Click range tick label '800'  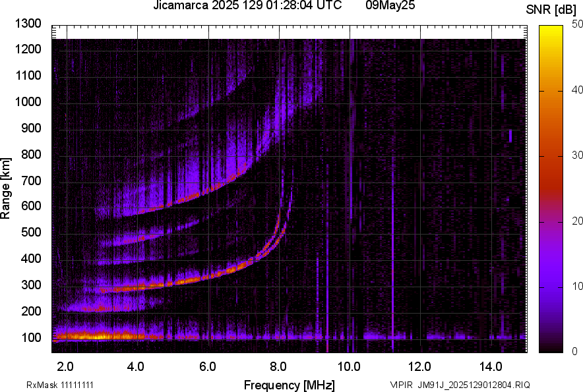(x=31, y=154)
